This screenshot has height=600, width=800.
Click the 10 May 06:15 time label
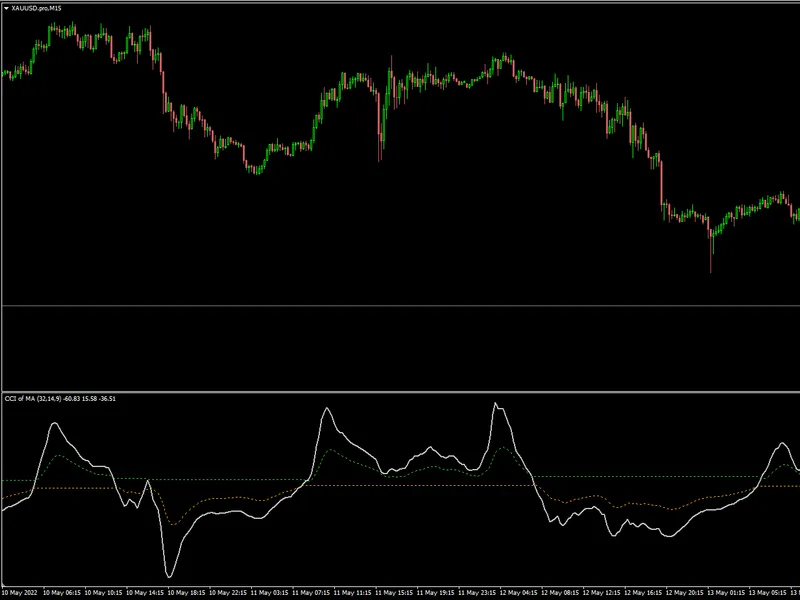pyautogui.click(x=62, y=593)
